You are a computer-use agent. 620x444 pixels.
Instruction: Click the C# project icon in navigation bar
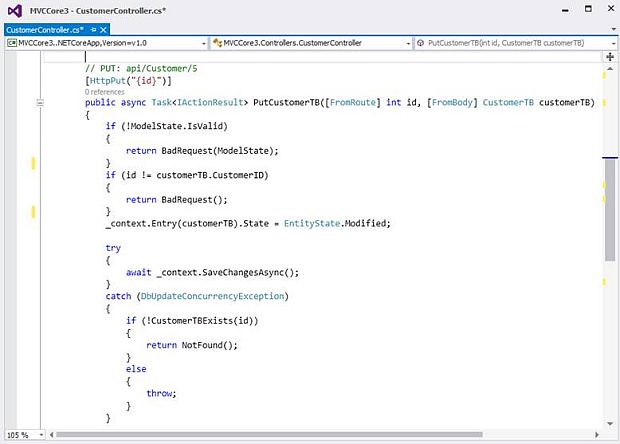click(11, 43)
